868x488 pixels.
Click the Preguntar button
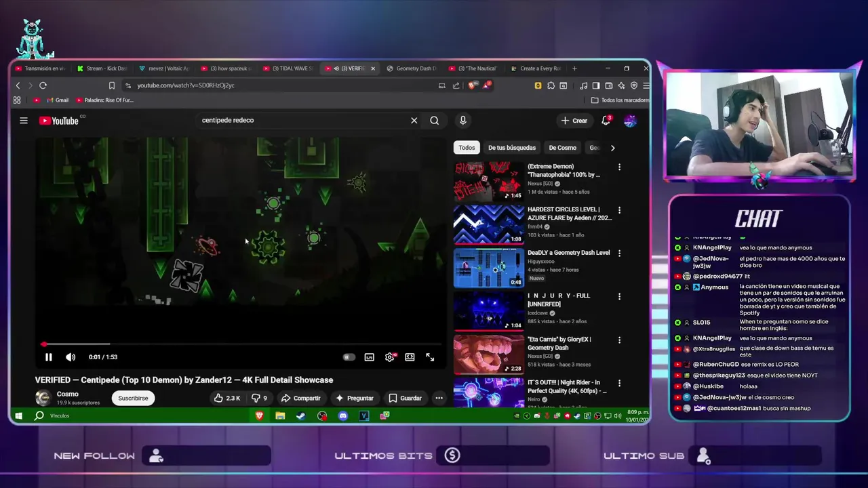[355, 398]
